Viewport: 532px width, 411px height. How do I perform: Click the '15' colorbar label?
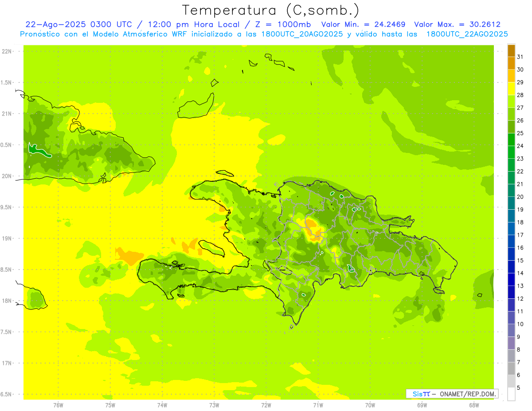(520, 260)
